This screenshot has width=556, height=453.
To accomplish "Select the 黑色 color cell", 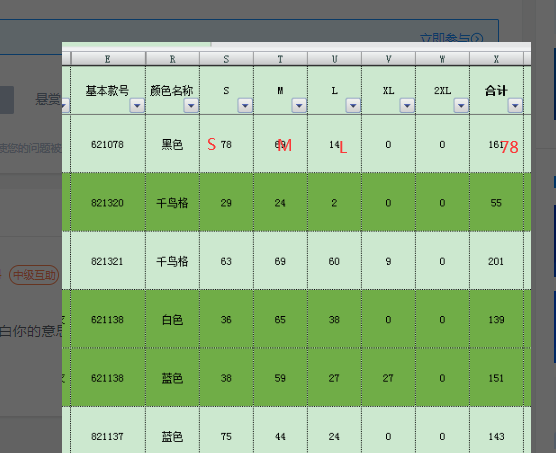I will [172, 144].
